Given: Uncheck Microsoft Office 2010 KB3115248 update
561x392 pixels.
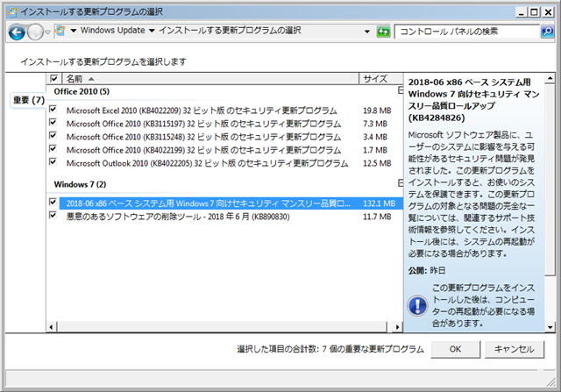Looking at the screenshot, I should pyautogui.click(x=53, y=135).
